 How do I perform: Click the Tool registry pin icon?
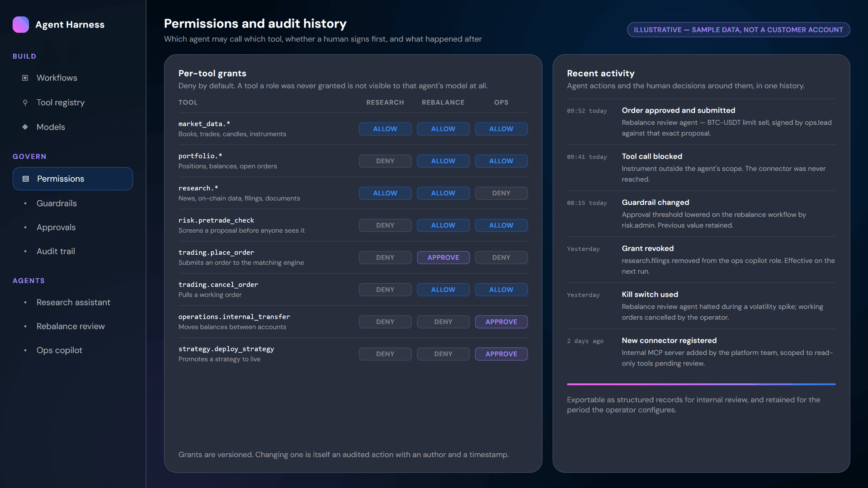coord(25,103)
